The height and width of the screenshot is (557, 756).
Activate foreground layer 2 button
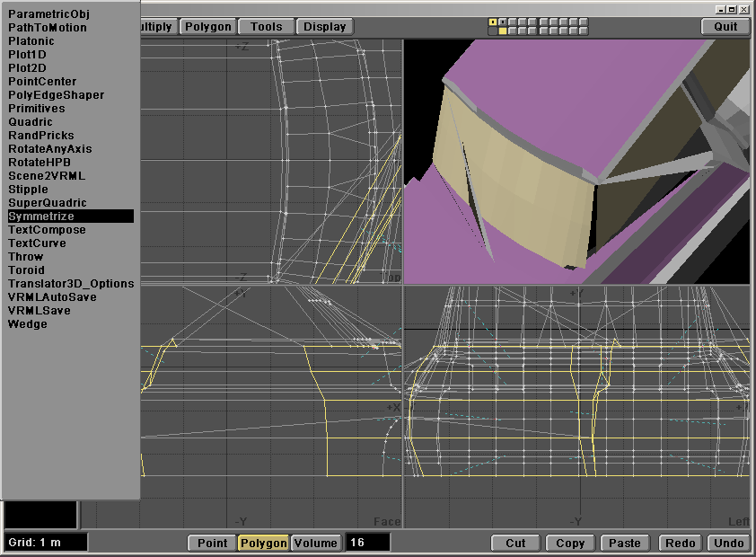pyautogui.click(x=503, y=22)
